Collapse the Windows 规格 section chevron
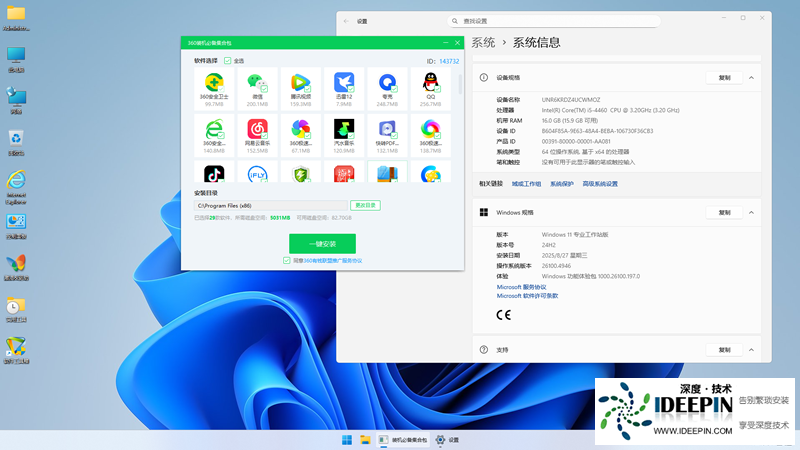Viewport: 800px width, 450px height. coord(752,213)
